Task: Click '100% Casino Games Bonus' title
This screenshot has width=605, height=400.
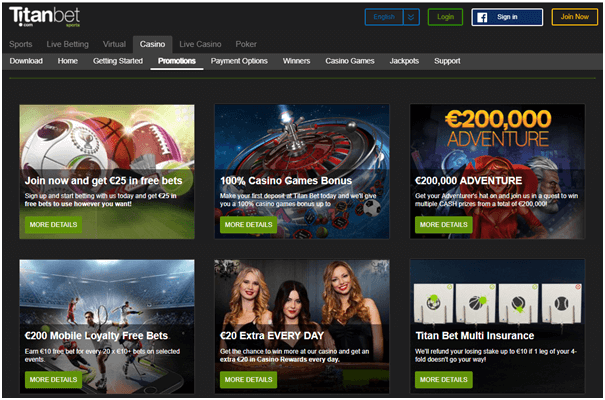Action: (x=286, y=181)
